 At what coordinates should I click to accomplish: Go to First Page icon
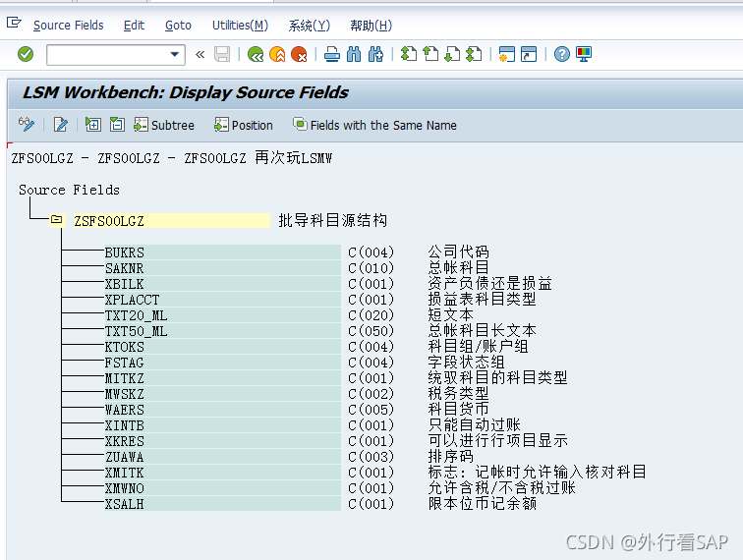tap(409, 54)
